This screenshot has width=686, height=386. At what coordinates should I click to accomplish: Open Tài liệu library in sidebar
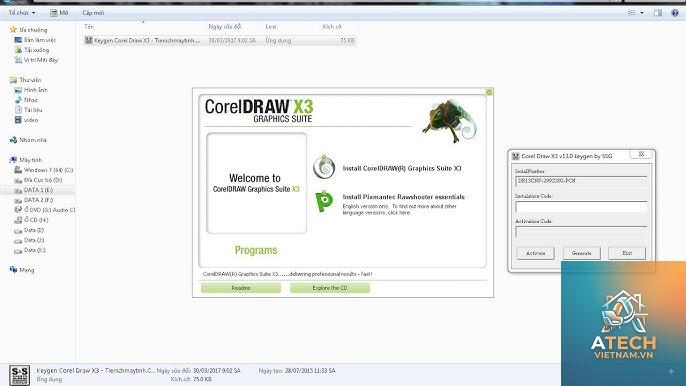coord(28,110)
